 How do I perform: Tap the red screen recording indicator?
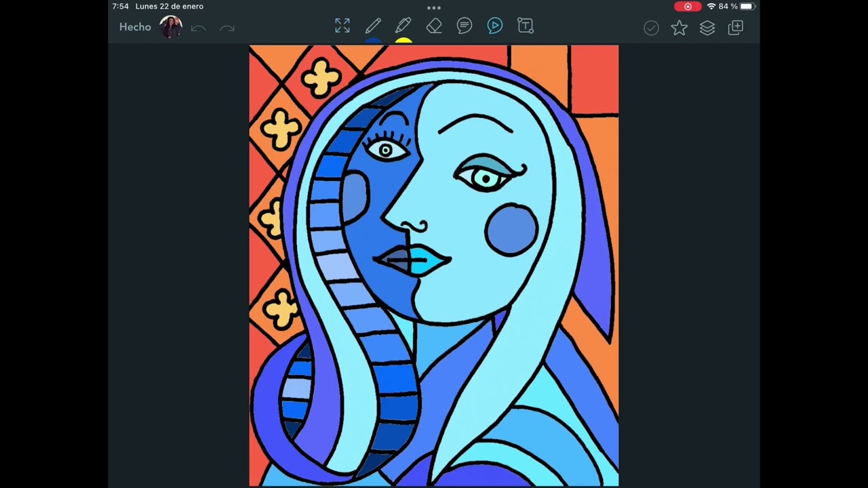click(x=688, y=6)
